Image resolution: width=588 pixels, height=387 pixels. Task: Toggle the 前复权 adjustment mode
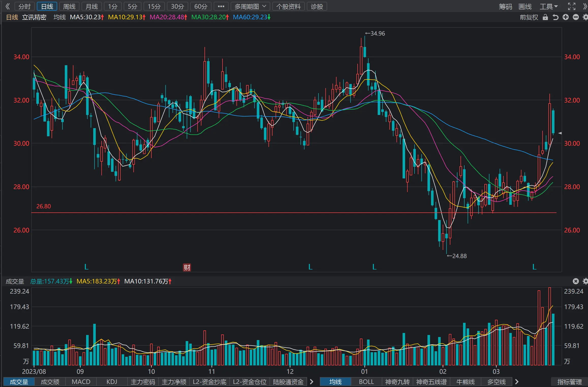[x=529, y=17]
